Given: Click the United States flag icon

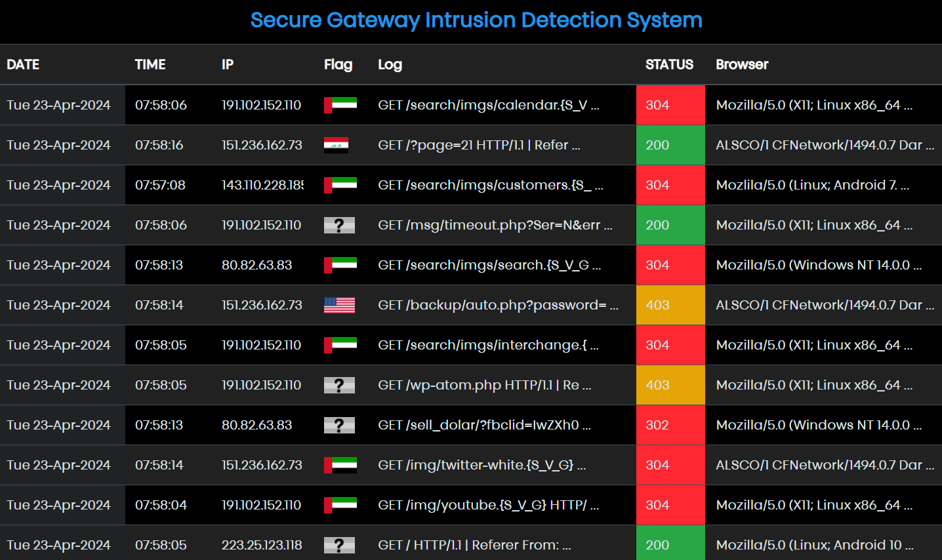Looking at the screenshot, I should [x=339, y=305].
